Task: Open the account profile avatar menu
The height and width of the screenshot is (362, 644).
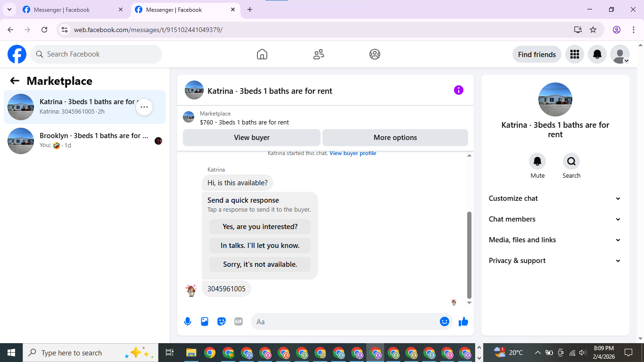Action: (x=620, y=54)
